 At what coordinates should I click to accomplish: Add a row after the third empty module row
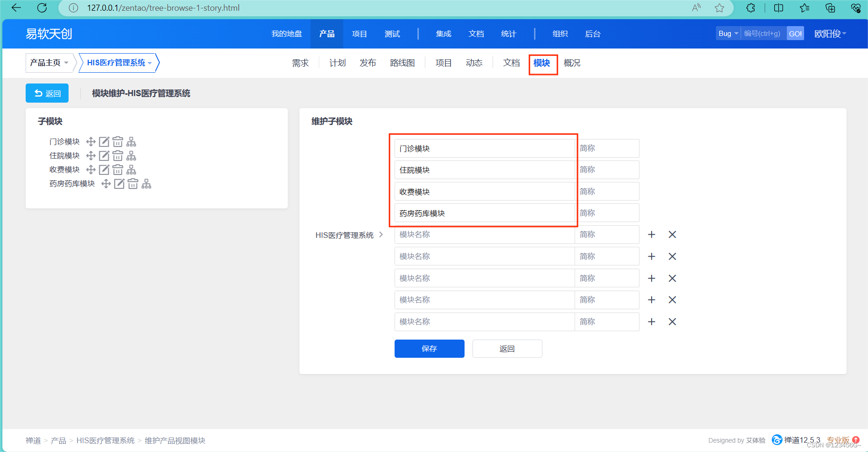652,278
